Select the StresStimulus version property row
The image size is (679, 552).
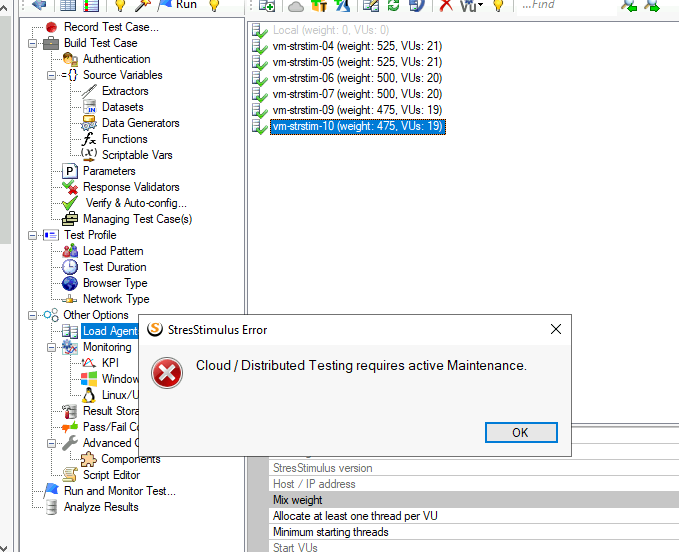tap(474, 468)
